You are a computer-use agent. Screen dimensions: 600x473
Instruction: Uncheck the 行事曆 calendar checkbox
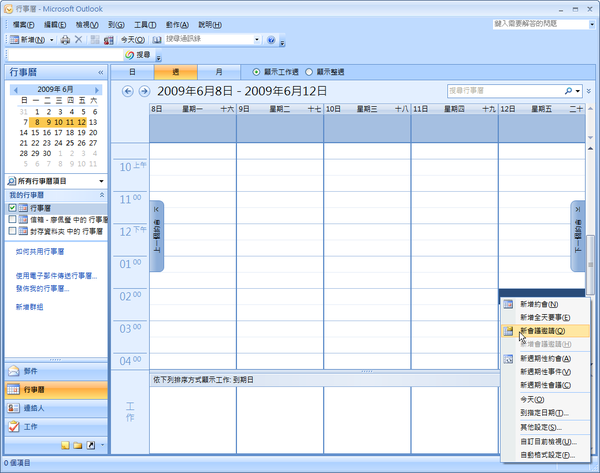click(x=12, y=208)
